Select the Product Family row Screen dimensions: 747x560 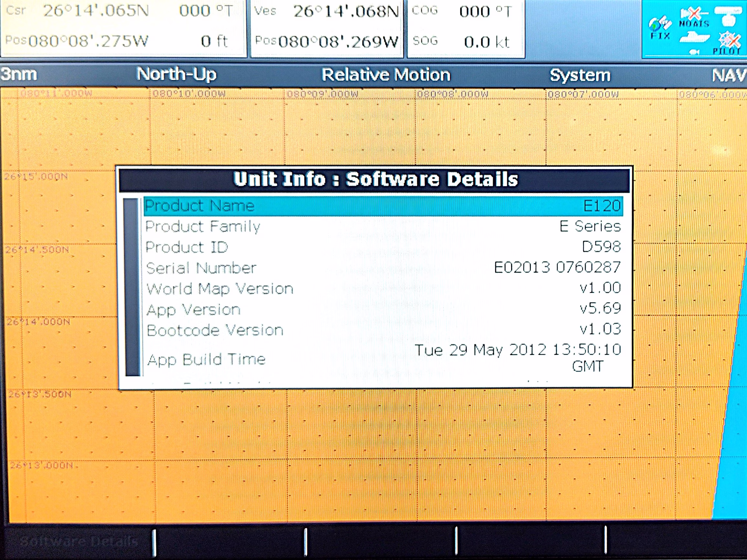pyautogui.click(x=383, y=226)
